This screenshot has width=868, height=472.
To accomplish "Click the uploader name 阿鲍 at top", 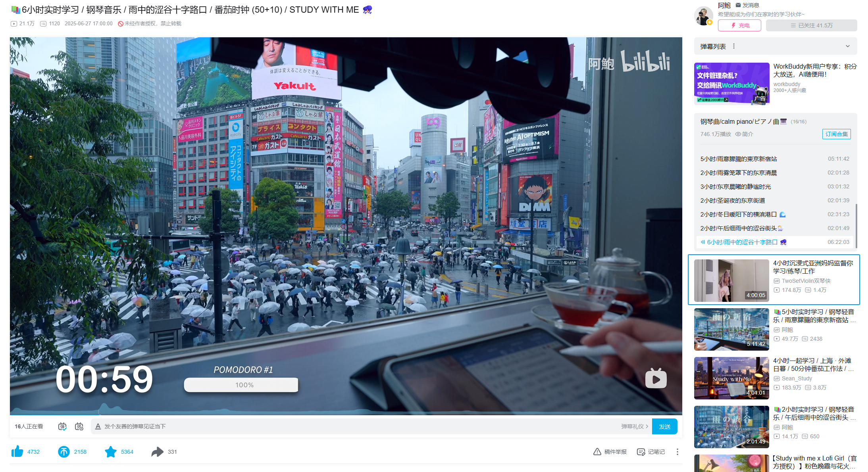I will 724,5.
